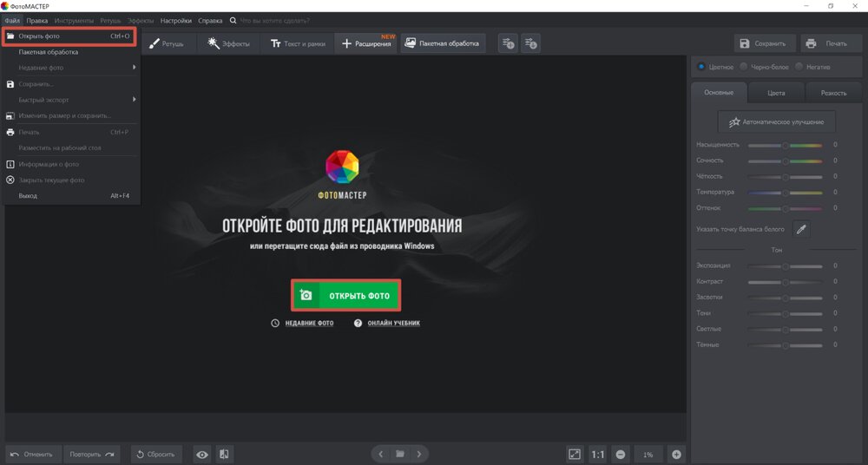Click green ОТКРЫТЬ ФОТО button
The height and width of the screenshot is (465, 868).
tap(346, 296)
